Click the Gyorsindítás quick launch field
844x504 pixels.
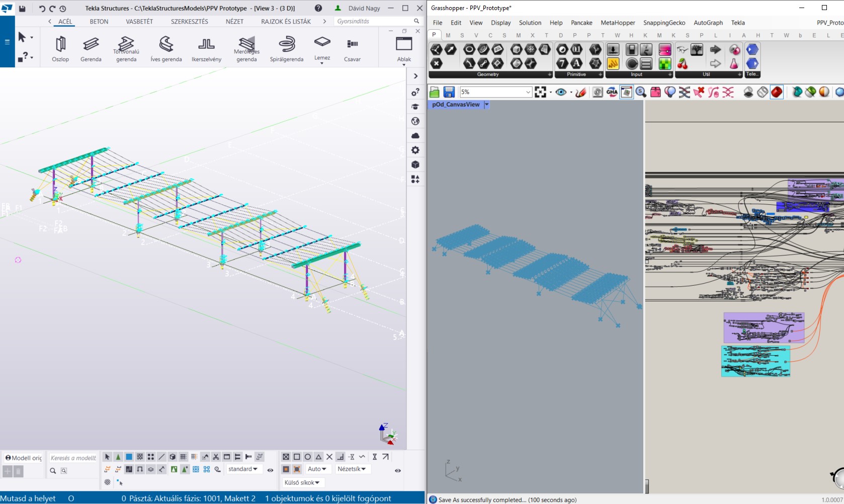point(372,22)
